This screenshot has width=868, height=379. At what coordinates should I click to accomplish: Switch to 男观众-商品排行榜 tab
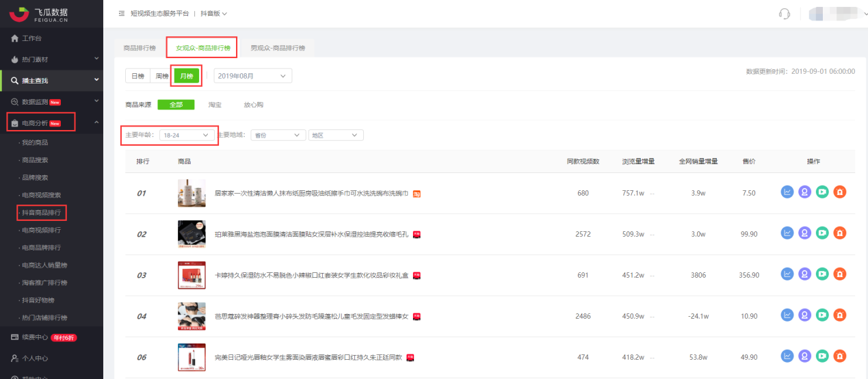pos(278,48)
